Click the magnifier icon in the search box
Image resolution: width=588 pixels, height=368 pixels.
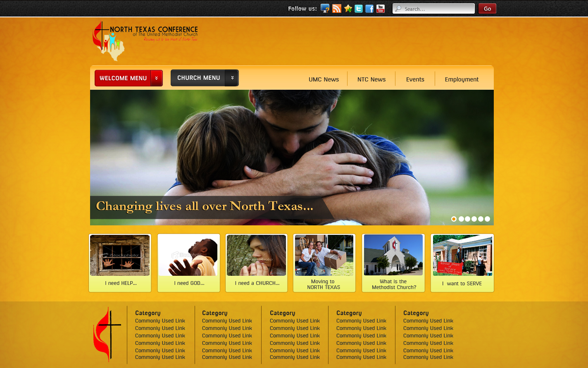coord(398,9)
